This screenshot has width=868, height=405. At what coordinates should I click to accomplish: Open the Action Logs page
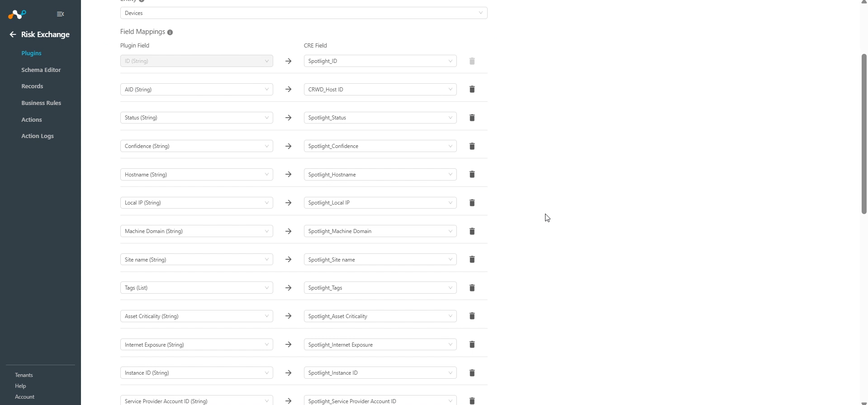pyautogui.click(x=38, y=136)
